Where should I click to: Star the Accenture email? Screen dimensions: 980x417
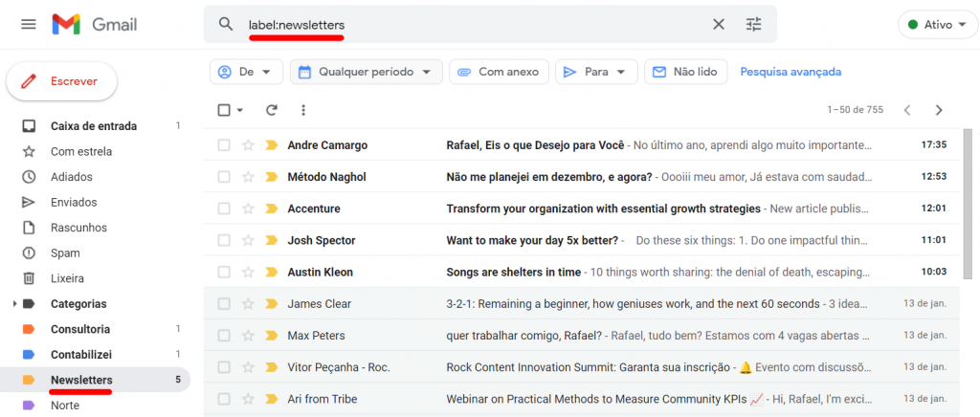click(x=248, y=208)
